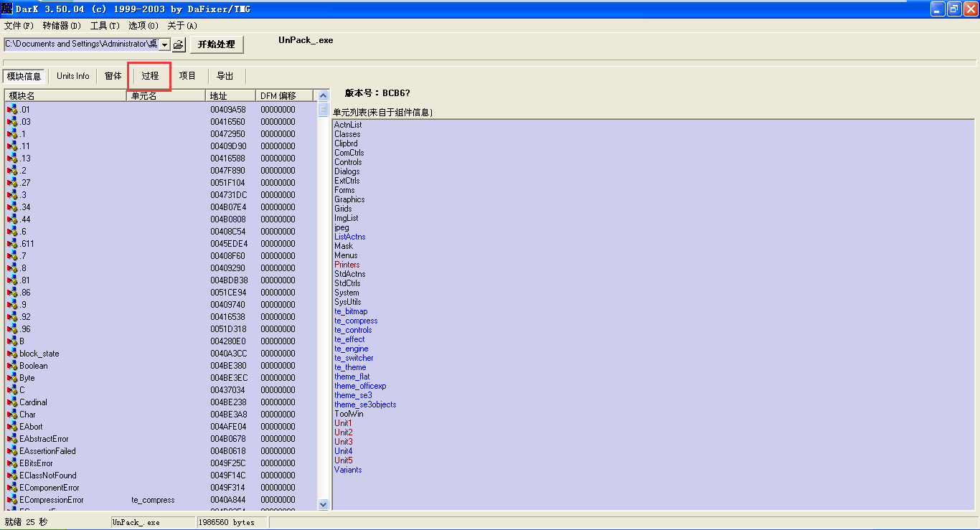The width and height of the screenshot is (980, 530).
Task: Click inside the file path input field
Action: click(80, 44)
